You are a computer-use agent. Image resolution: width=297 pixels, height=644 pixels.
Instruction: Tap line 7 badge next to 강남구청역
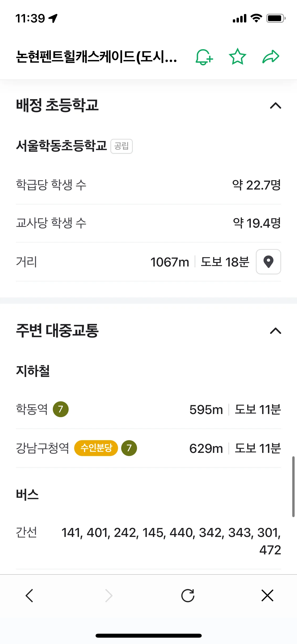click(x=129, y=448)
